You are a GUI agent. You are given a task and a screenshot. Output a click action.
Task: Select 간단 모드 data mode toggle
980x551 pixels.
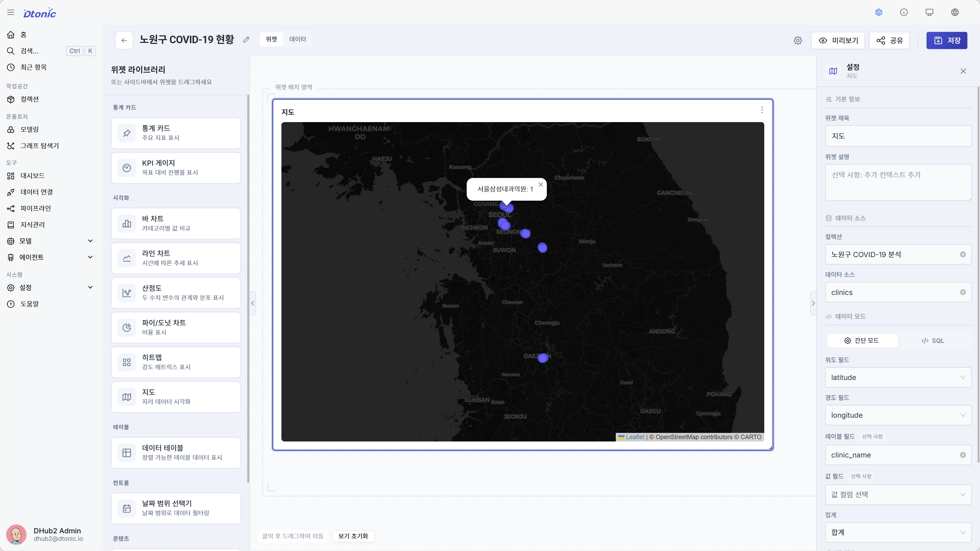pyautogui.click(x=862, y=340)
